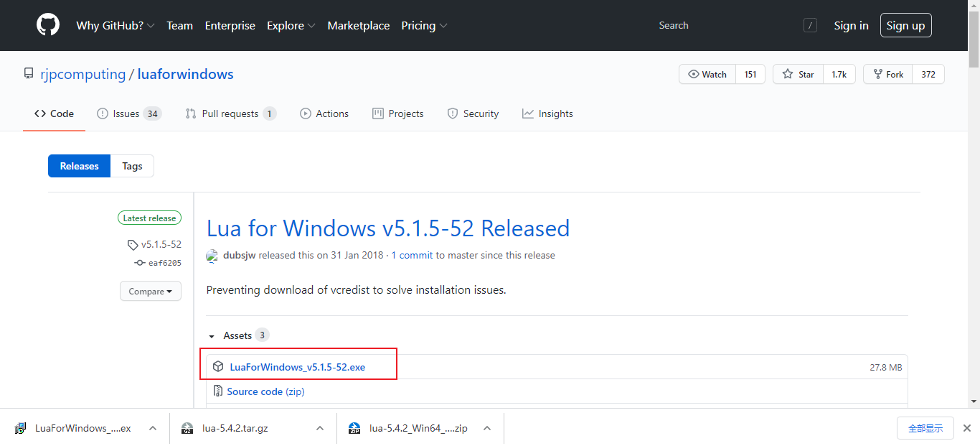The image size is (980, 446).
Task: Click the commit icon beside eaf6205
Action: (x=138, y=263)
